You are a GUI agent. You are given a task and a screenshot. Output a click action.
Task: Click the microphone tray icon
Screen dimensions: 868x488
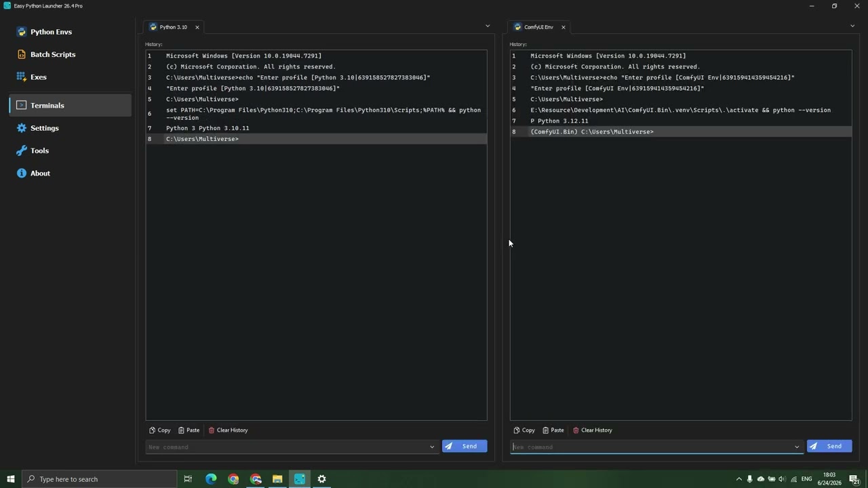pyautogui.click(x=749, y=479)
